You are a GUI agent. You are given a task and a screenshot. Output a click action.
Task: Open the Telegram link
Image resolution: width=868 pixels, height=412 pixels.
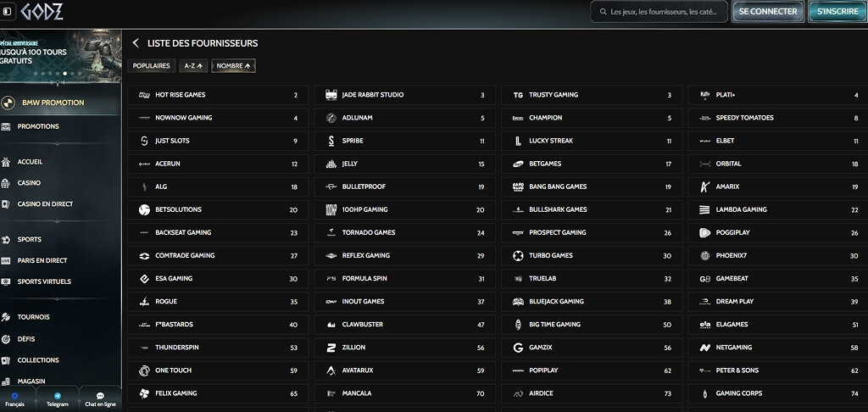(58, 399)
